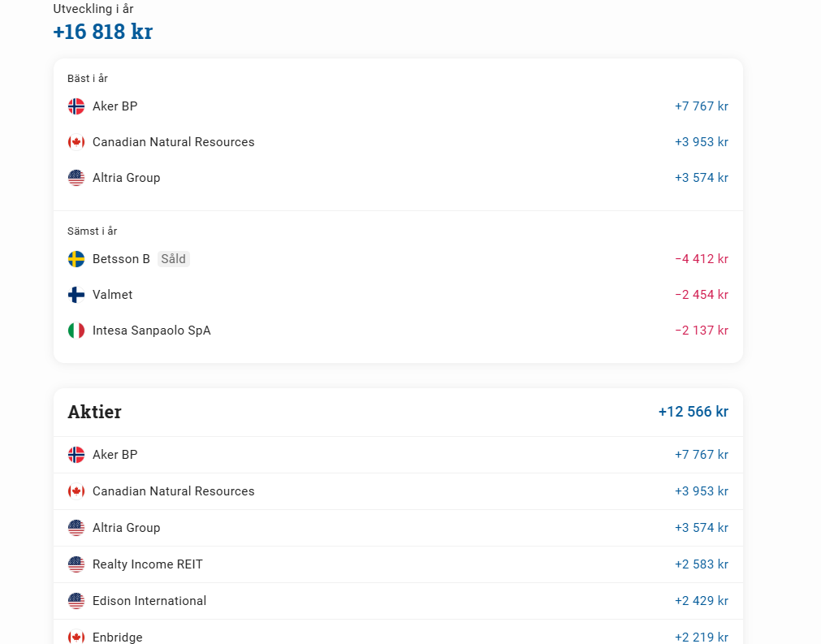Click +7 767 kr value in Aktier list
The height and width of the screenshot is (644, 821).
(702, 455)
